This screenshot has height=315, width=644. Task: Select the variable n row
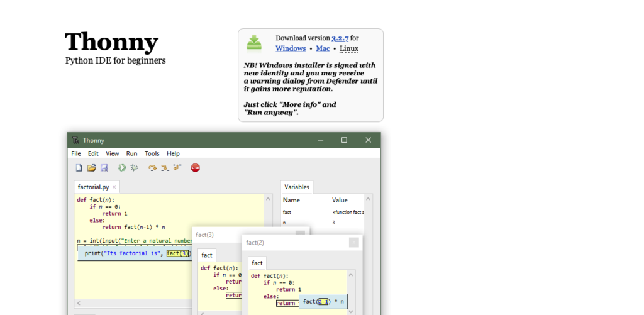[323, 222]
